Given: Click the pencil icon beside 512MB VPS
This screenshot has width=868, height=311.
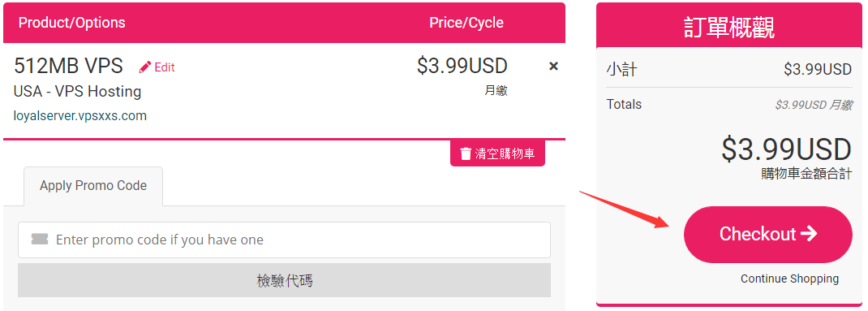Looking at the screenshot, I should click(145, 67).
